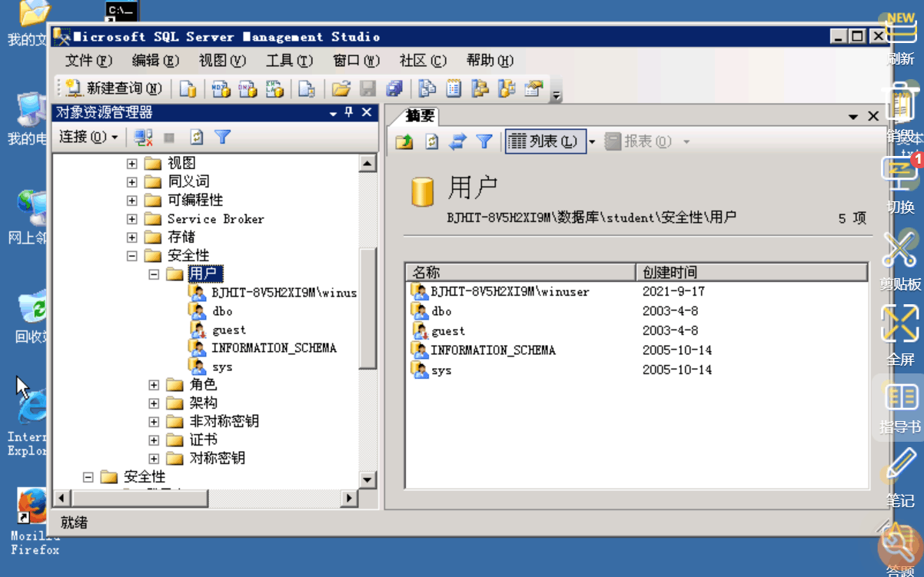Open the 帮助(H) menu

(490, 61)
